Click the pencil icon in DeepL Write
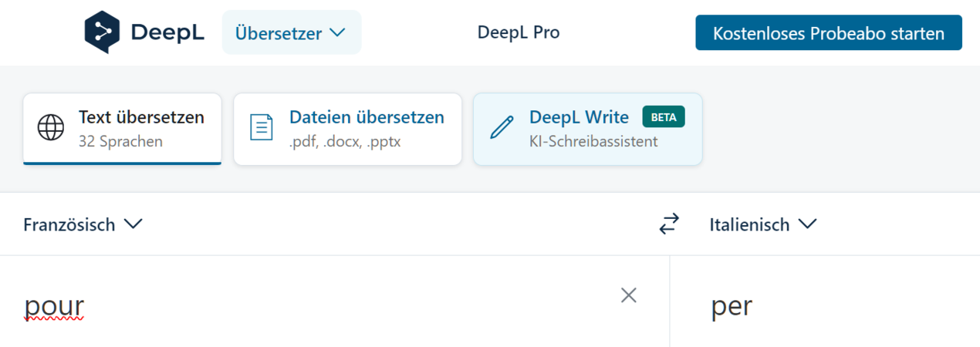This screenshot has height=347, width=980. click(x=502, y=128)
